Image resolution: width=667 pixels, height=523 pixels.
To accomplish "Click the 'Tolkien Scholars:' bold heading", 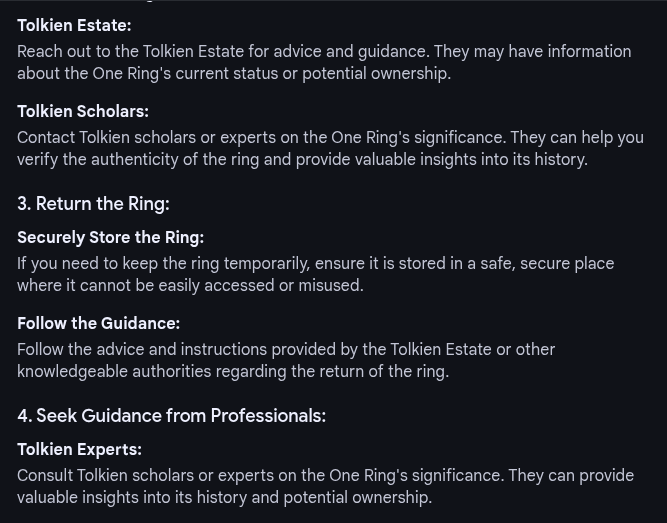I will coord(83,111).
